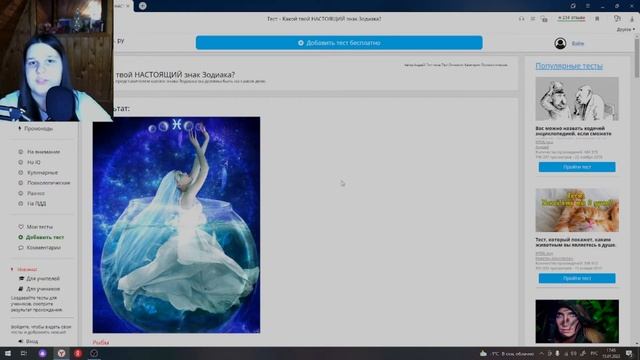Click the bookmark icon in the browser toolbar
640x360 pixels.
tap(597, 19)
